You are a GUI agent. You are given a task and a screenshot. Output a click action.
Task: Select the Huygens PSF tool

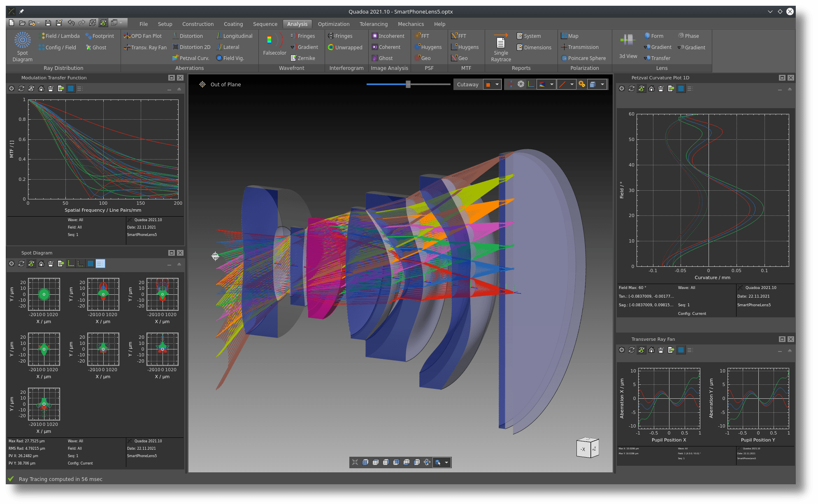click(x=429, y=47)
